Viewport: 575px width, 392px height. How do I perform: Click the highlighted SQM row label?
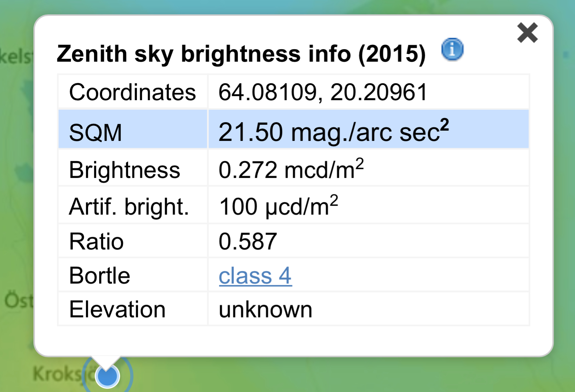coord(95,132)
